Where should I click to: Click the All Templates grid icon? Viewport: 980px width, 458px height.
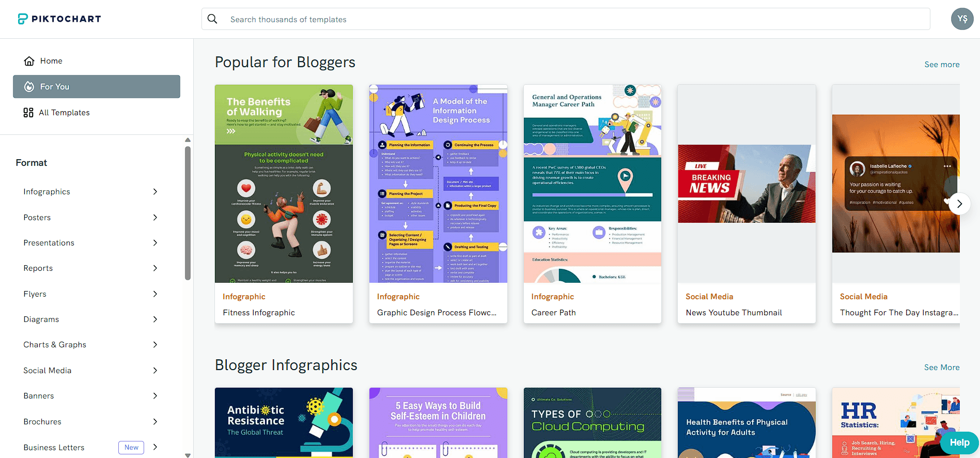coord(28,113)
